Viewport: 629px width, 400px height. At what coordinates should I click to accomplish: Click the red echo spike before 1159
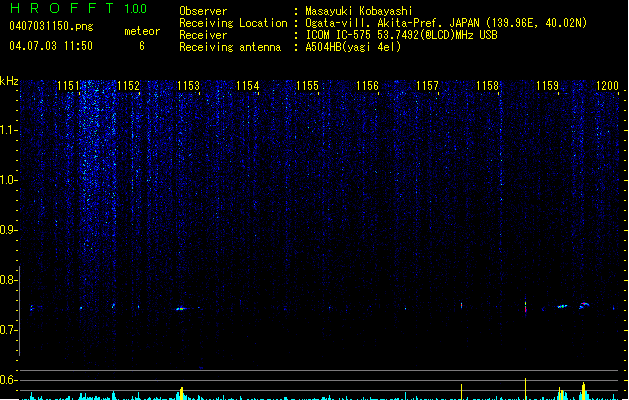[526, 307]
